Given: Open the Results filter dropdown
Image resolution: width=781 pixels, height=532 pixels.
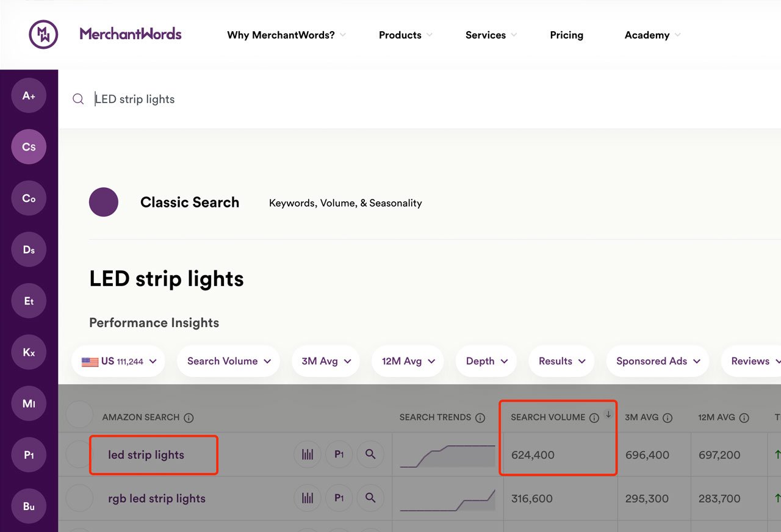Looking at the screenshot, I should pyautogui.click(x=562, y=361).
